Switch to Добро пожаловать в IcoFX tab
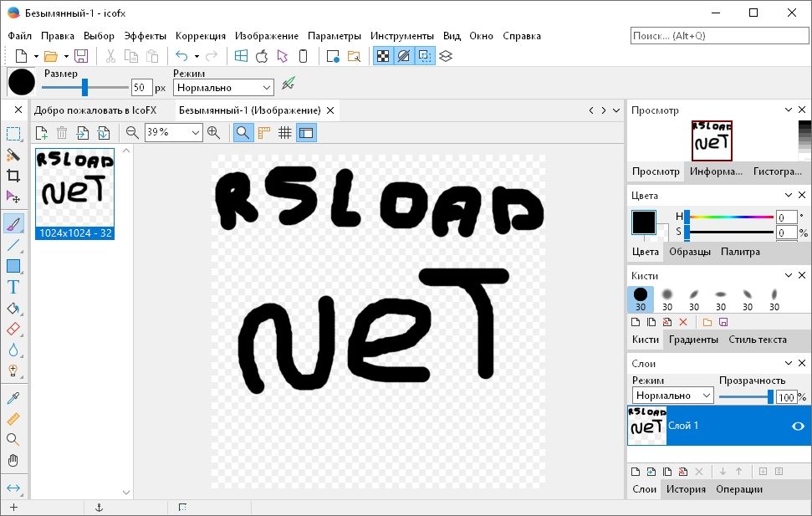Viewport: 812px width, 516px height. pos(95,110)
